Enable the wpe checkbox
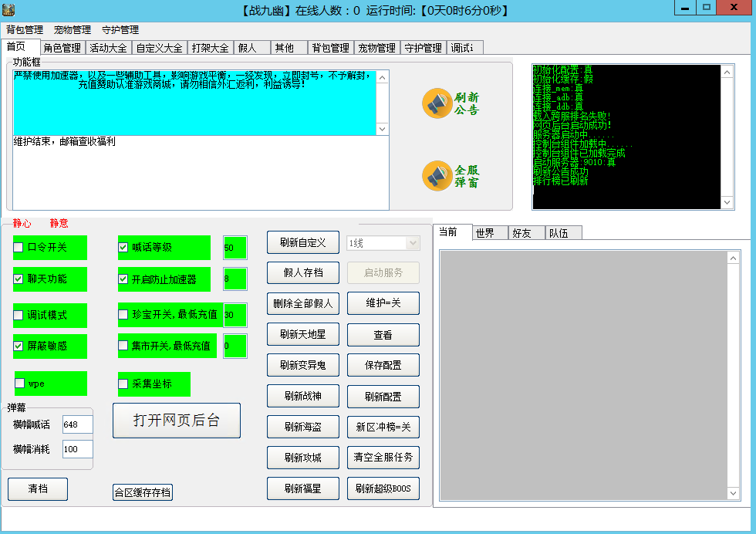This screenshot has height=534, width=756. pos(20,383)
